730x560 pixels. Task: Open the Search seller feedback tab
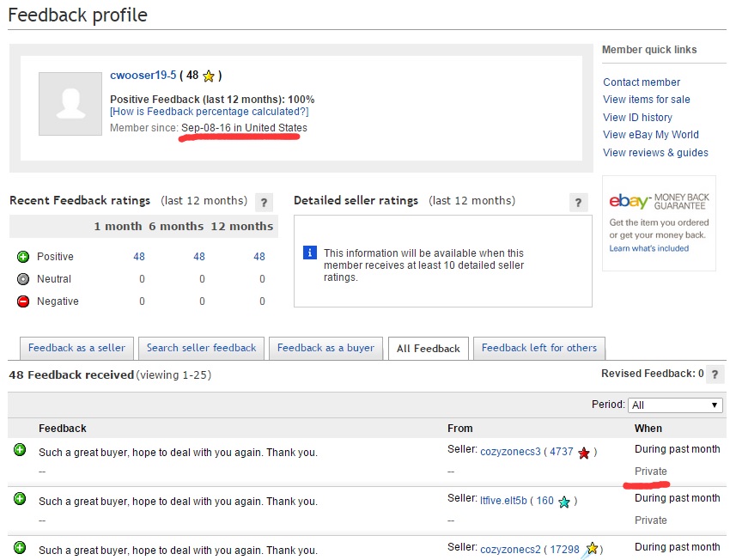click(x=201, y=348)
